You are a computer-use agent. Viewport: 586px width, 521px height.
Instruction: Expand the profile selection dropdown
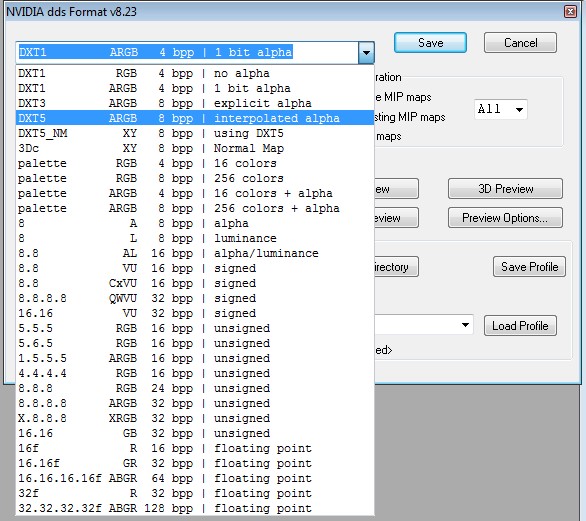point(465,325)
